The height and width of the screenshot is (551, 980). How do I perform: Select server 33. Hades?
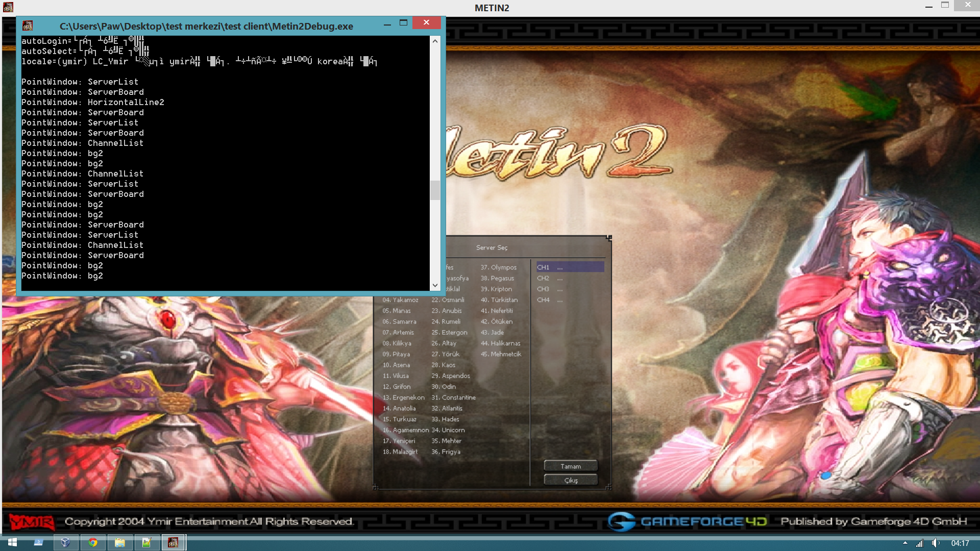point(446,419)
